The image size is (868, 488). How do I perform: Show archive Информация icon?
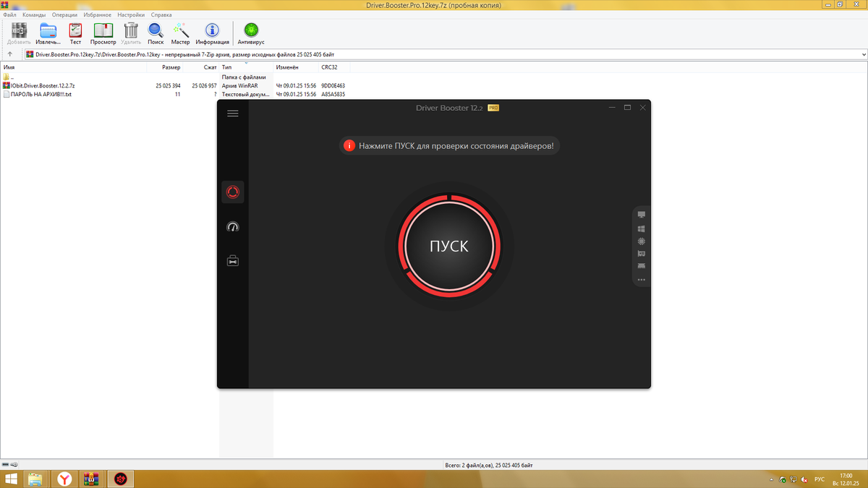212,33
